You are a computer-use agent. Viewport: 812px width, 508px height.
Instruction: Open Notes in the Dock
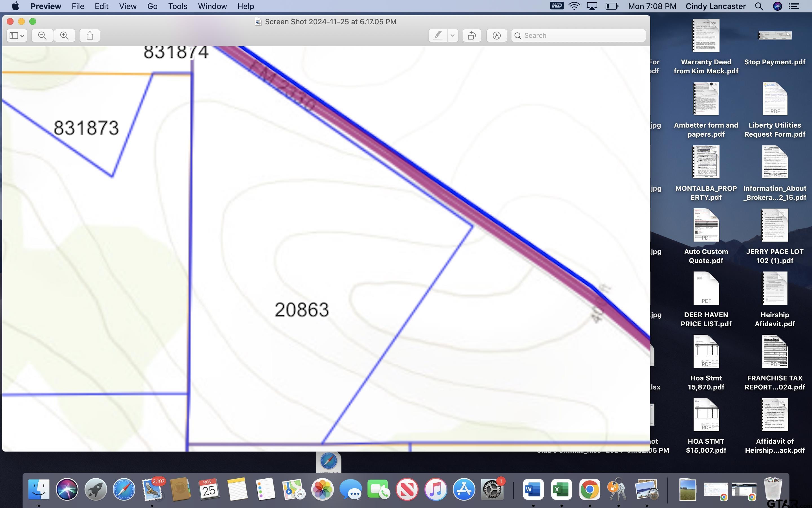(237, 489)
